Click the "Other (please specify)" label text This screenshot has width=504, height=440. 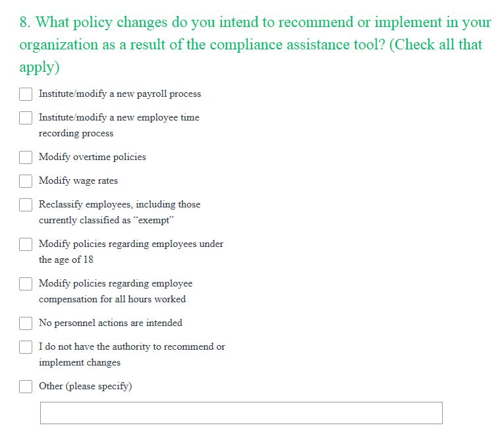point(86,387)
